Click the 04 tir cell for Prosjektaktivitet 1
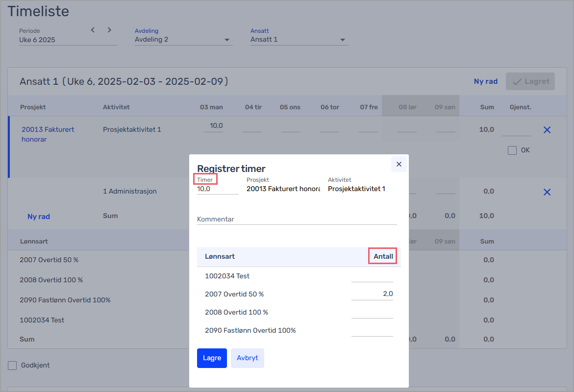This screenshot has width=574, height=392. (x=252, y=126)
